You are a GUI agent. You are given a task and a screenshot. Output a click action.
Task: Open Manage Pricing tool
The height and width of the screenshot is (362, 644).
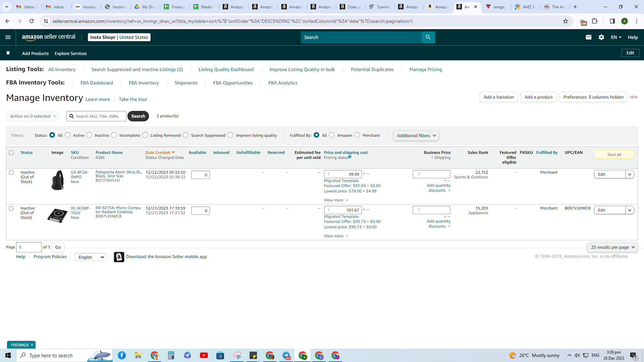[x=426, y=69]
